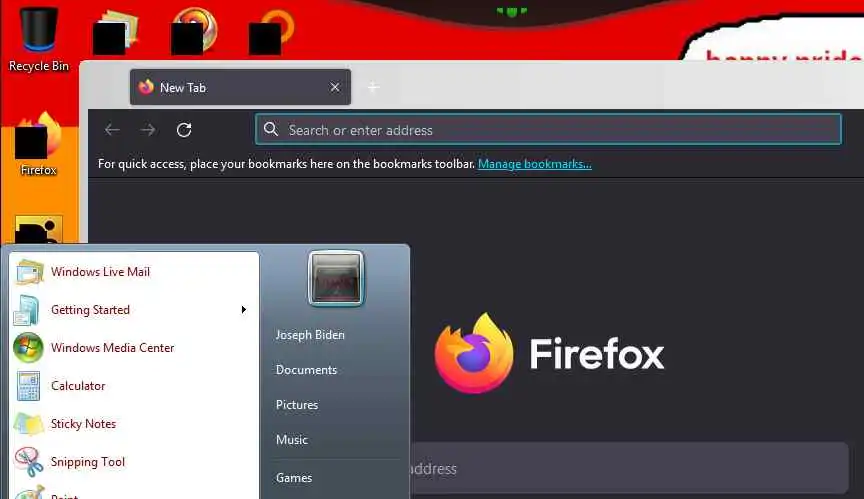Viewport: 864px width, 499px height.
Task: Open the Recycle Bin desktop icon
Action: tap(39, 39)
